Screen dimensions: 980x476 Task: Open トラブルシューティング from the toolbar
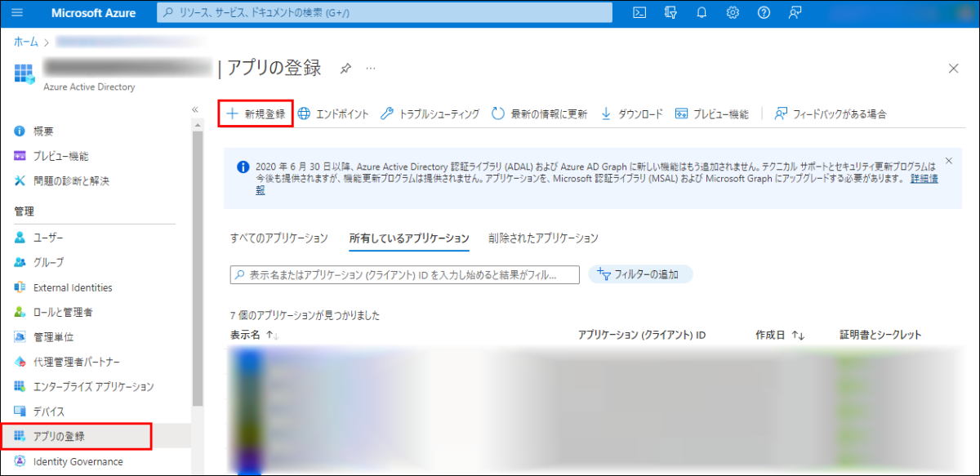click(x=430, y=114)
